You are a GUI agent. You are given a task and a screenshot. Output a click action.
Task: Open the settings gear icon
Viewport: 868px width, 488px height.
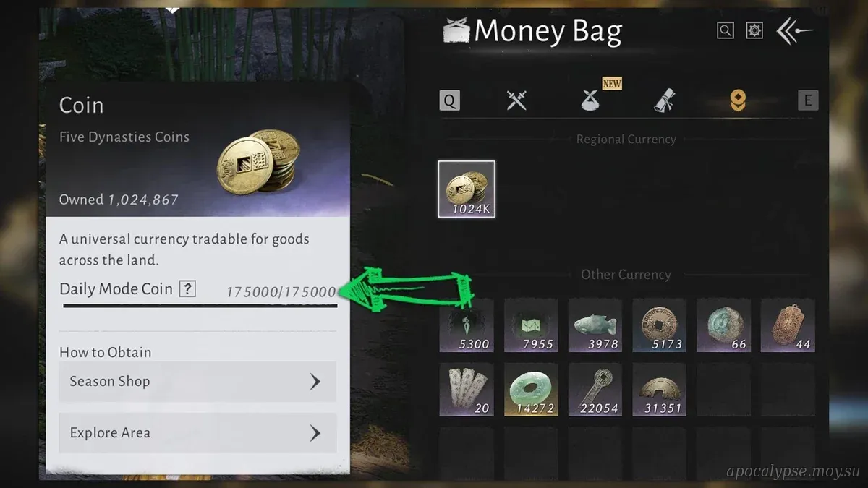tap(754, 30)
